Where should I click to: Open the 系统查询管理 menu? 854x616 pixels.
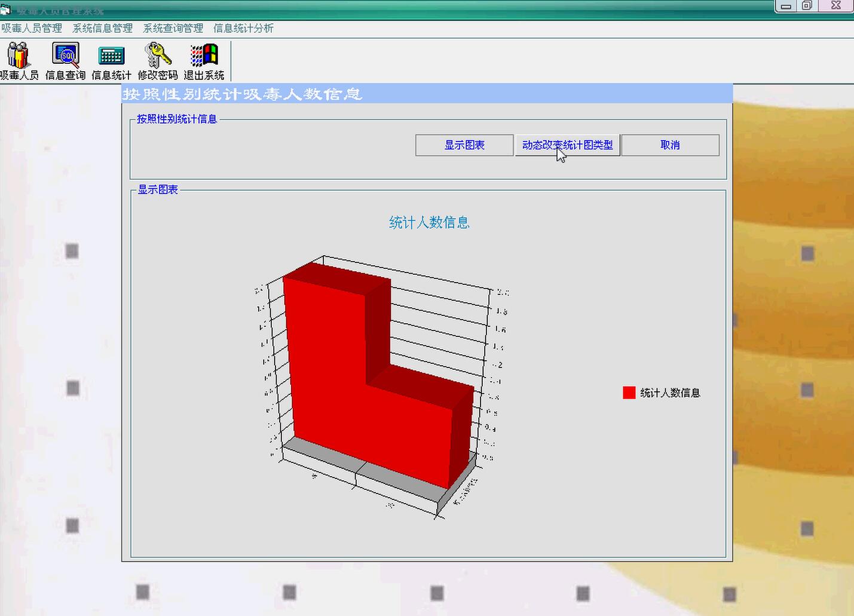(173, 28)
